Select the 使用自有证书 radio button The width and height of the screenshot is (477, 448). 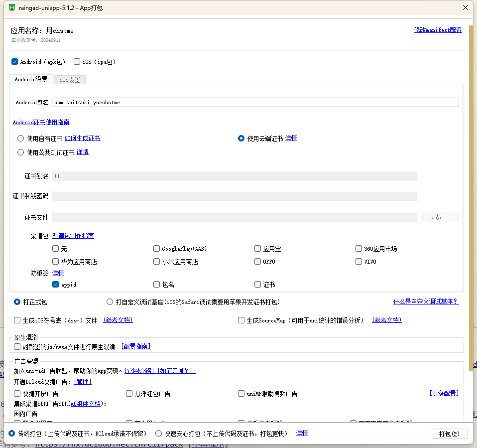pyautogui.click(x=21, y=139)
